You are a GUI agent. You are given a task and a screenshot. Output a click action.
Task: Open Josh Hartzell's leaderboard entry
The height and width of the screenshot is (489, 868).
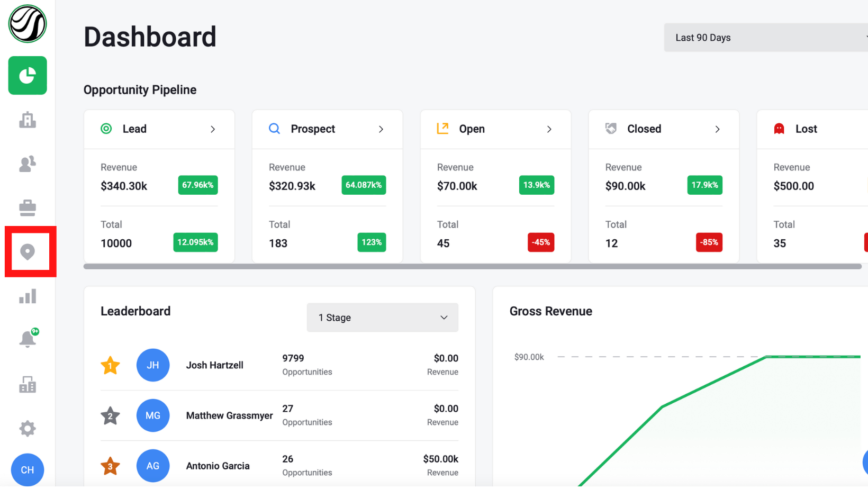coord(279,365)
